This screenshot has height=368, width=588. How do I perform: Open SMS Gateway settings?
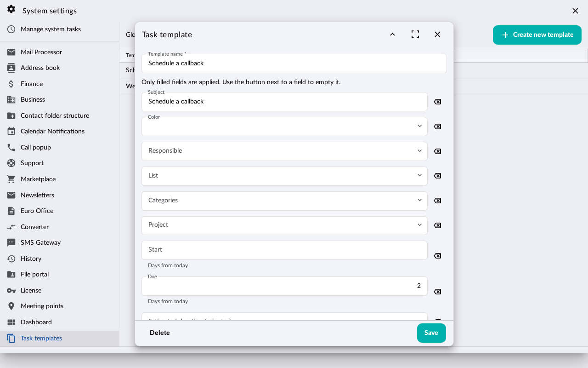pyautogui.click(x=60, y=243)
